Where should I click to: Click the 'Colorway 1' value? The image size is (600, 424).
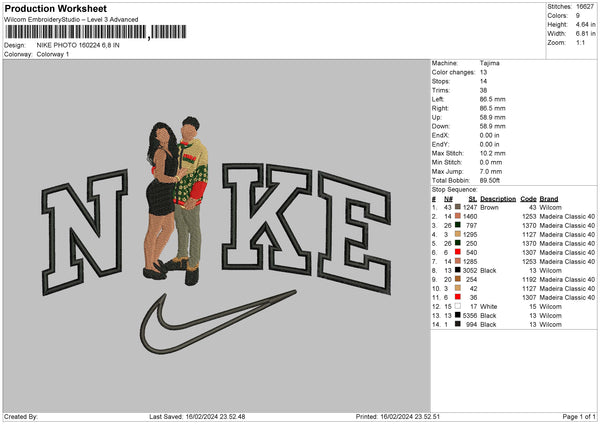[x=53, y=54]
